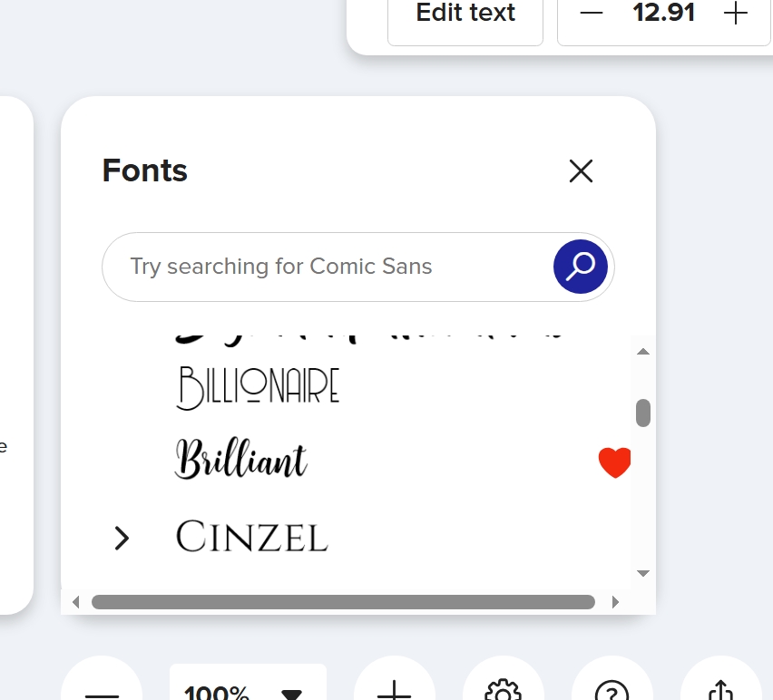Increase font size with plus stepper
This screenshot has width=773, height=700.
[735, 13]
